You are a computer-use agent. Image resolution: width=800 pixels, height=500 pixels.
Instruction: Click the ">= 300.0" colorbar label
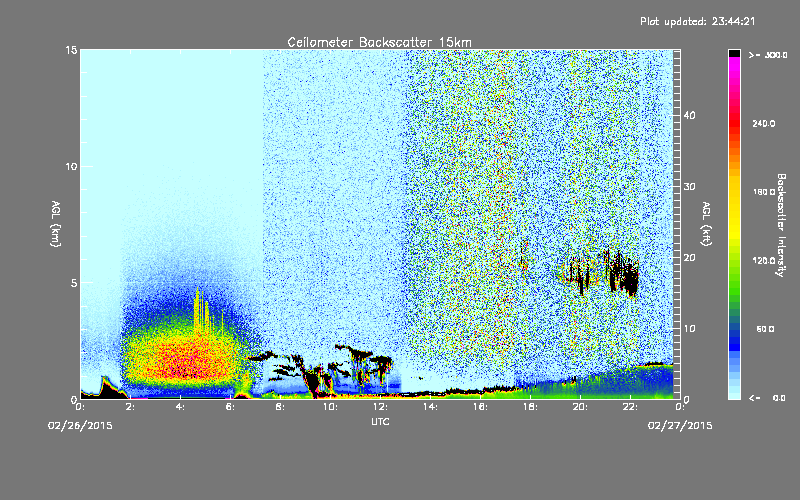coord(768,55)
